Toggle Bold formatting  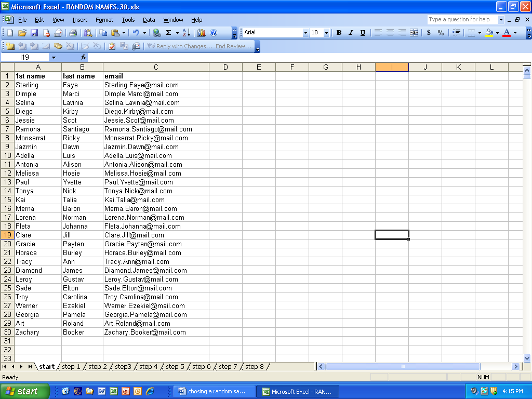click(339, 33)
